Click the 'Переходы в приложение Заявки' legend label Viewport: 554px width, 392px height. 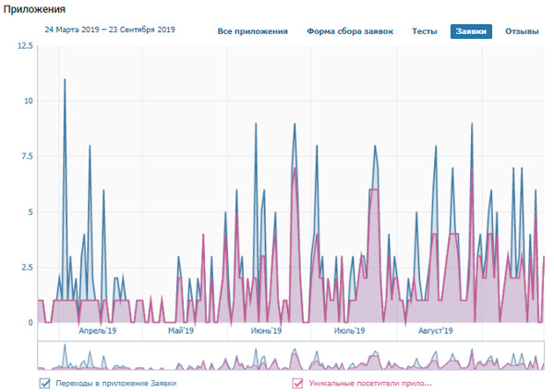tap(115, 383)
